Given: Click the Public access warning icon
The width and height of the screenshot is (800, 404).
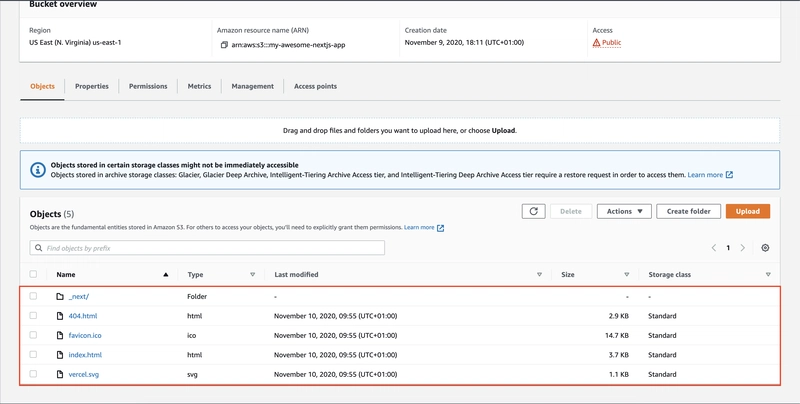Looking at the screenshot, I should point(596,43).
